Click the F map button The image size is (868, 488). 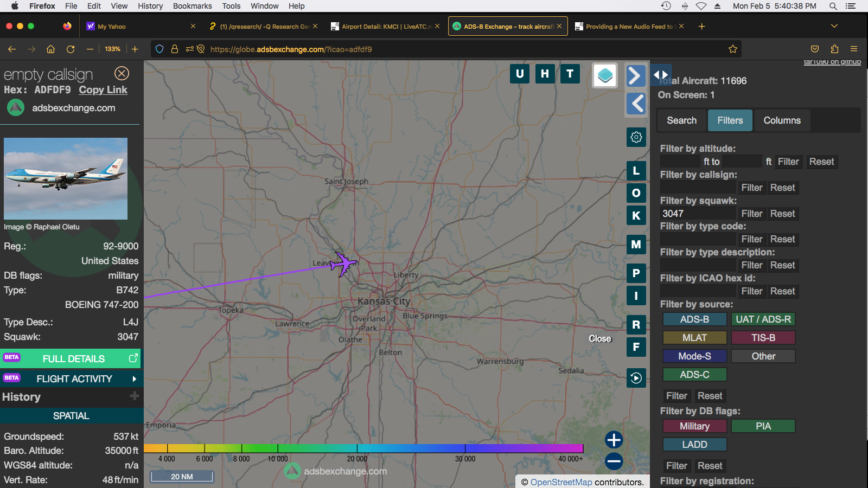[636, 347]
